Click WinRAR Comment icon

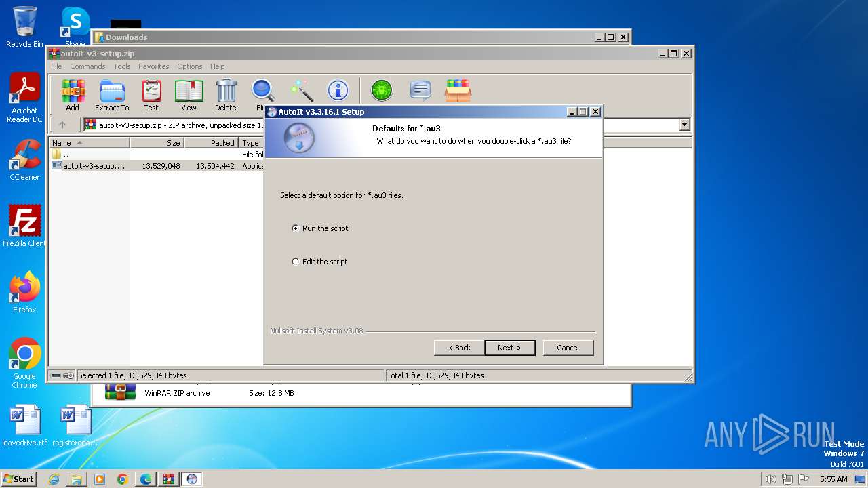tap(420, 90)
